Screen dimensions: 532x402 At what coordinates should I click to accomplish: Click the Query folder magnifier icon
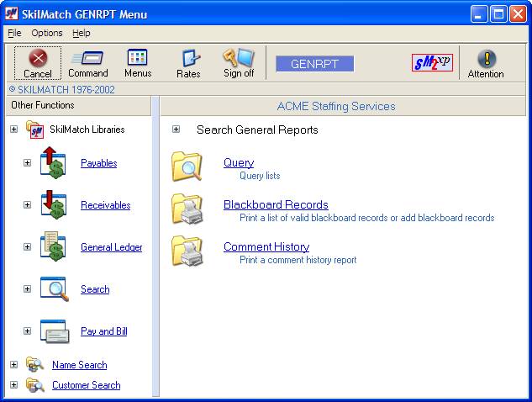pos(187,167)
